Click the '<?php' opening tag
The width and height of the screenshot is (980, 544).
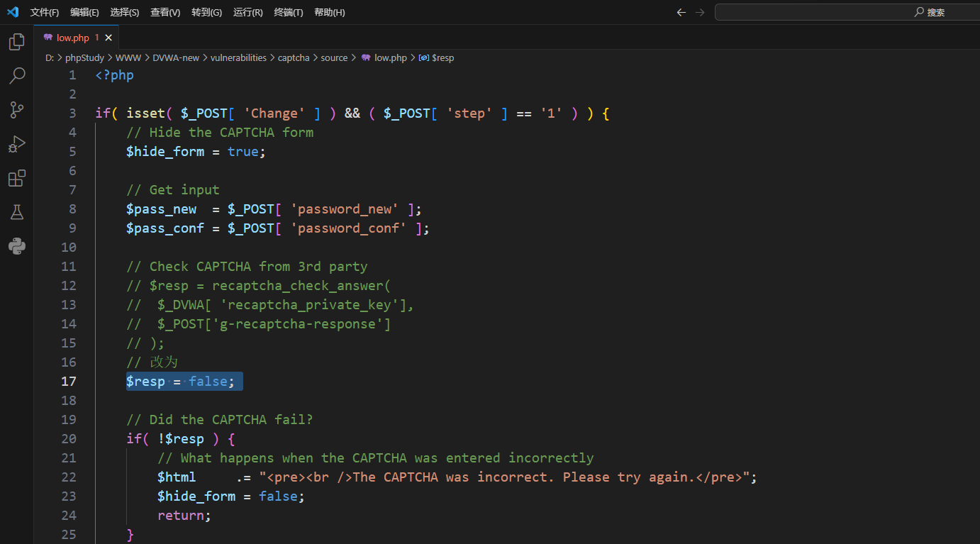[x=115, y=75]
